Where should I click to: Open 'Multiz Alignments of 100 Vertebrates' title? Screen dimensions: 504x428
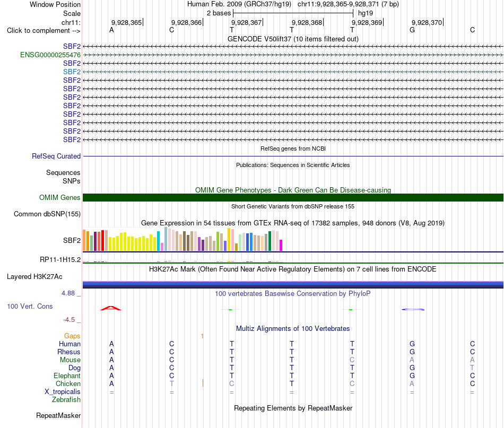(293, 329)
